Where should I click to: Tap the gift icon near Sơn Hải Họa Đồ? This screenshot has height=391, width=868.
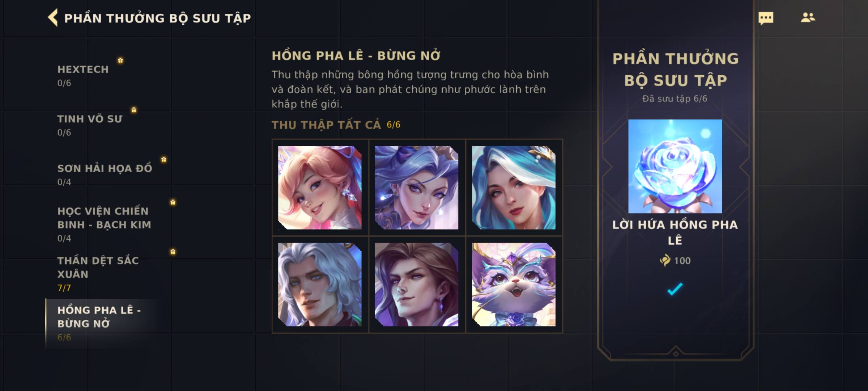(x=164, y=159)
